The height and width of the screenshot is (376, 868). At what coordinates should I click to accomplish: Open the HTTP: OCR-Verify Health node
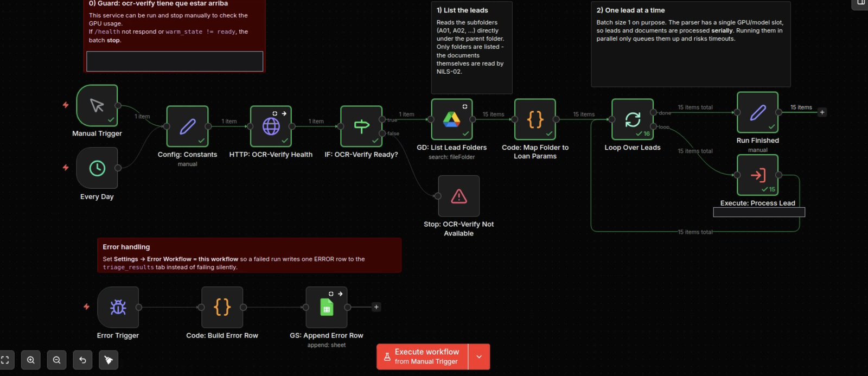(x=271, y=126)
